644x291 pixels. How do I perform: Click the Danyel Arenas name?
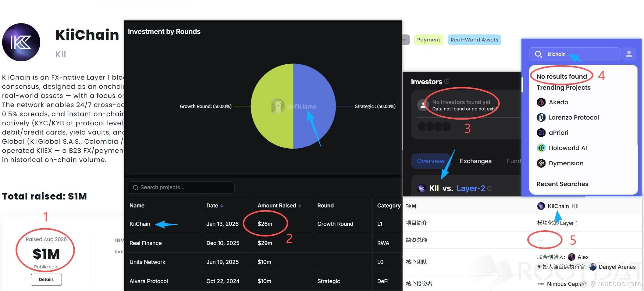coord(617,267)
